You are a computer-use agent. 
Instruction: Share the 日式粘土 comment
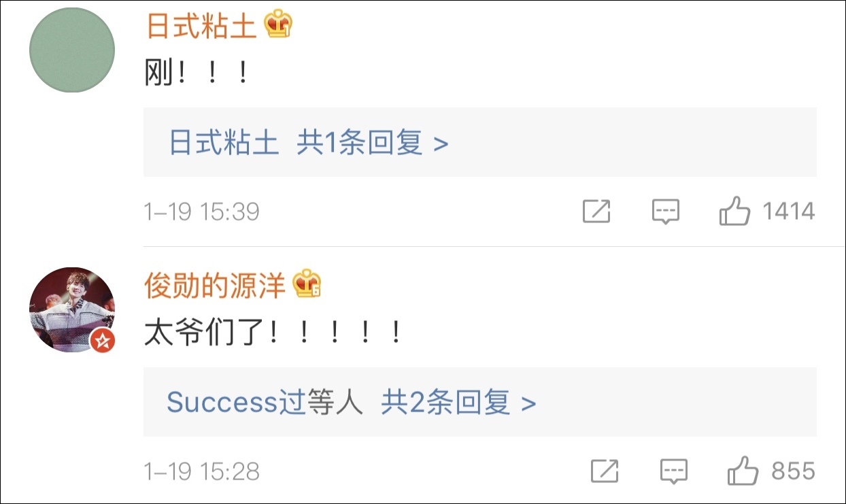(x=596, y=212)
